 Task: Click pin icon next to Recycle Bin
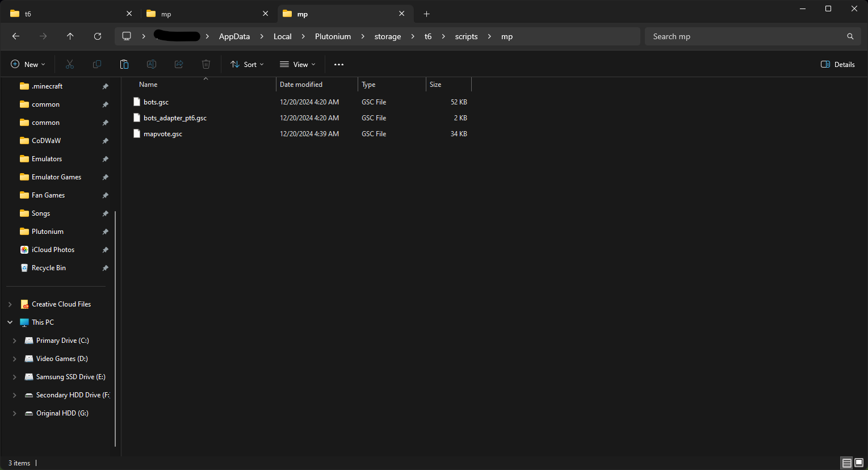(x=105, y=268)
